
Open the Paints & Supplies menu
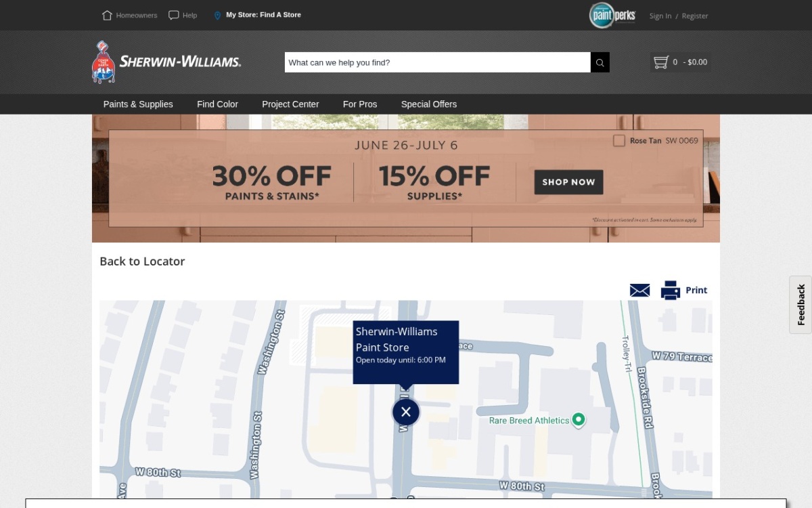[x=138, y=104]
